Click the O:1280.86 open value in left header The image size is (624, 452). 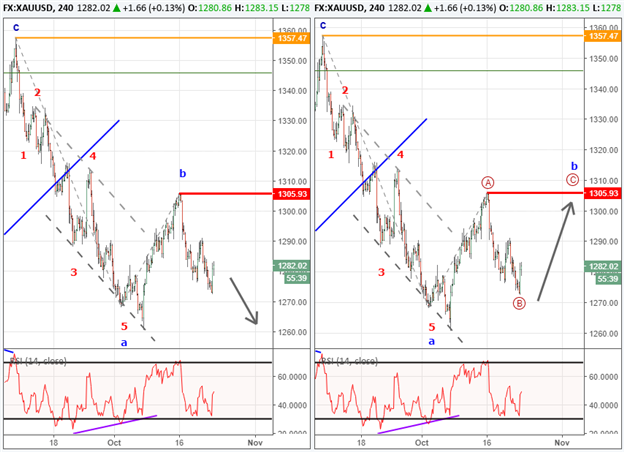pos(210,8)
